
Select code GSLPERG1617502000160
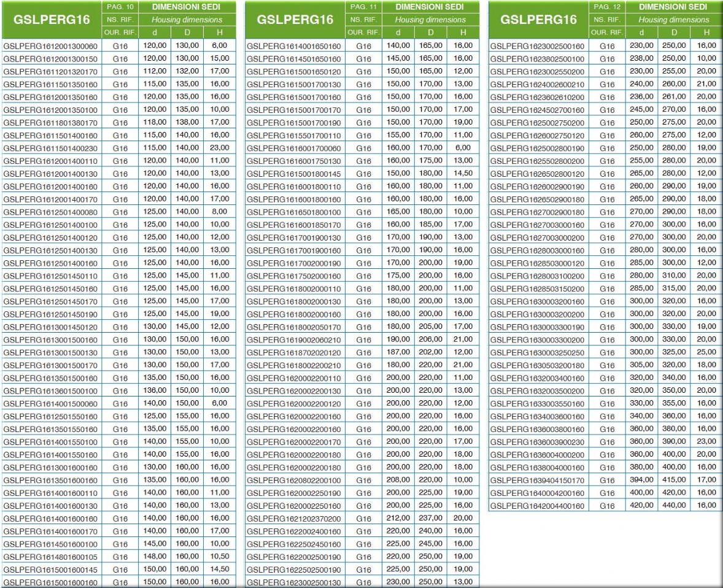294,276
